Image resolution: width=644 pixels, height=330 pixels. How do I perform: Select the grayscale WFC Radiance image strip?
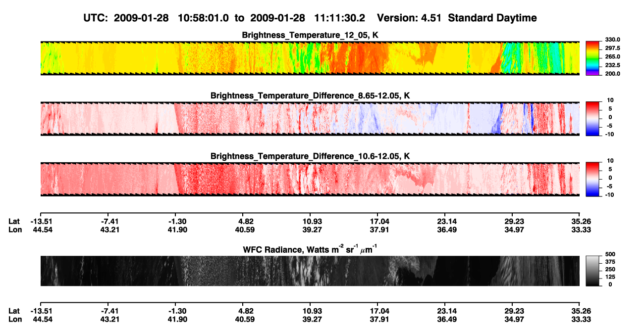310,271
